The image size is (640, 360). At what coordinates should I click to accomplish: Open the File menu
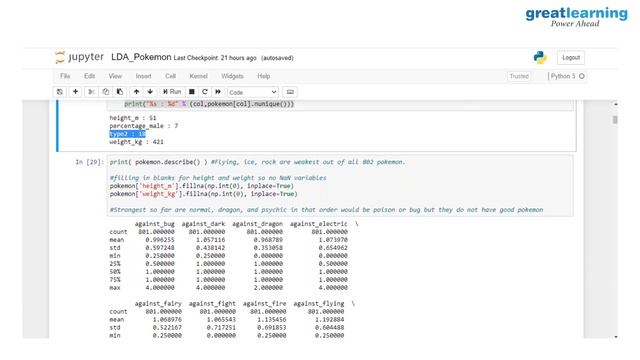point(65,76)
